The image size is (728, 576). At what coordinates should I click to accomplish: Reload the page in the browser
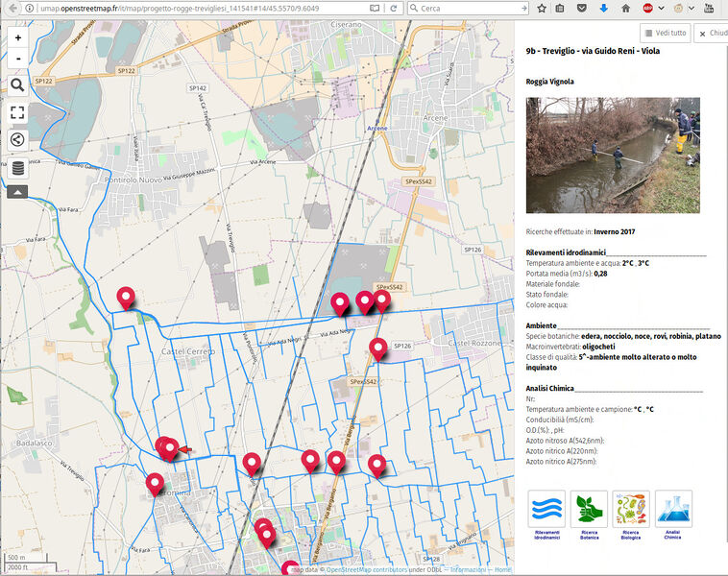click(x=395, y=8)
